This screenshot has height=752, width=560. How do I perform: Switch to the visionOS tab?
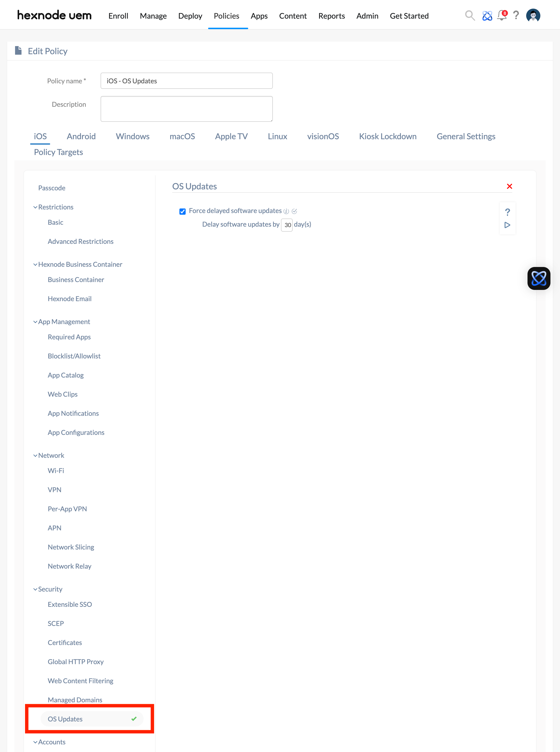tap(323, 137)
